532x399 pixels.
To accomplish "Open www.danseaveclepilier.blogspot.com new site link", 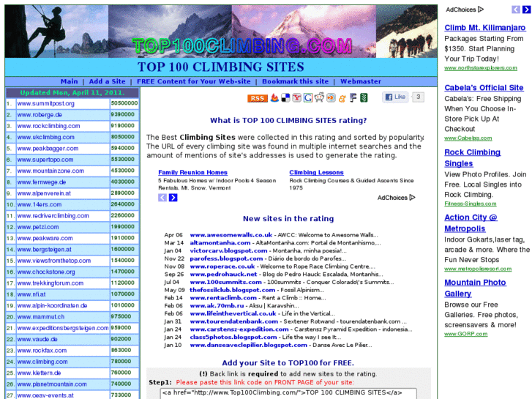I will click(248, 345).
